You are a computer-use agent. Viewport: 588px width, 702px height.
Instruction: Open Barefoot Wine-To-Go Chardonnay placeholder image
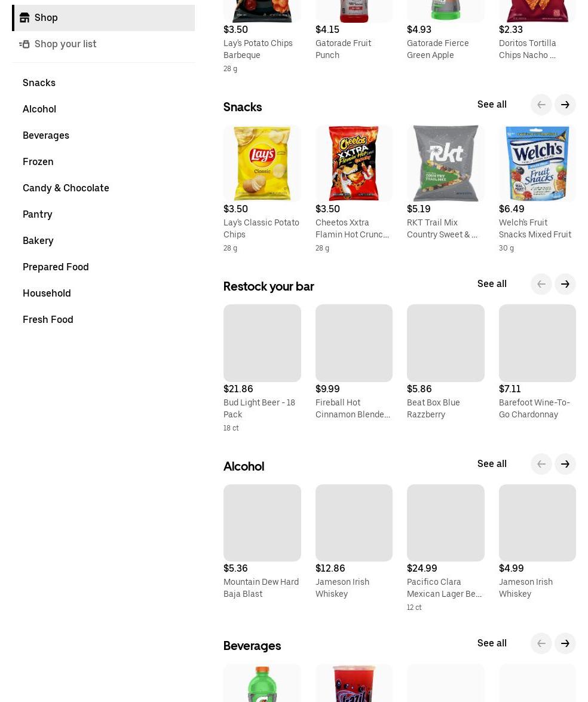tap(537, 343)
